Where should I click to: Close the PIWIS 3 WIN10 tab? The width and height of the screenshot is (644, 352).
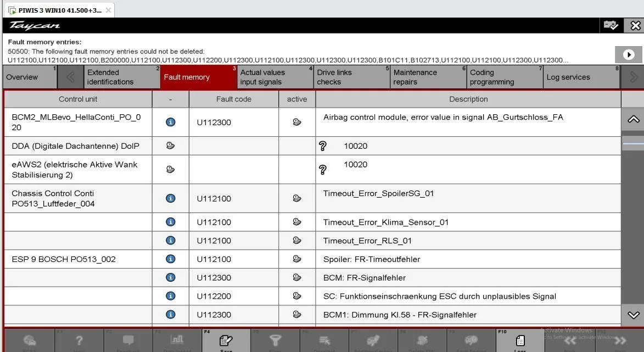(x=108, y=10)
